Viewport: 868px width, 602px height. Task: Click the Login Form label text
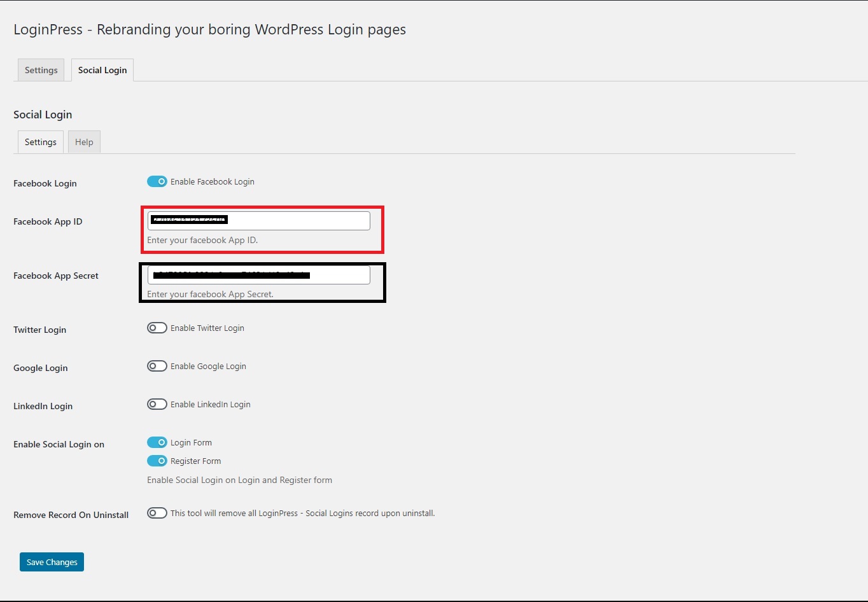click(x=191, y=443)
